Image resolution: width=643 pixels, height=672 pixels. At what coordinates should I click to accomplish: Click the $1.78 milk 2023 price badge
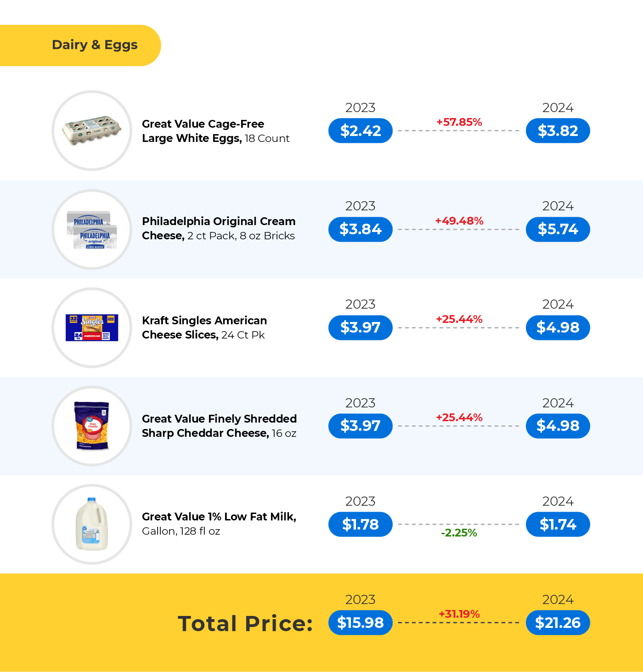pos(361,524)
